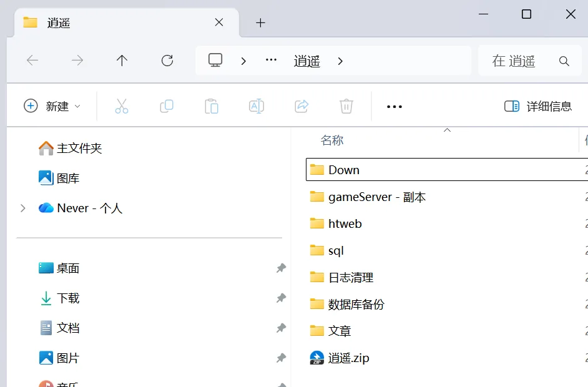The height and width of the screenshot is (387, 588).
Task: Add a new tab with plus
Action: pos(260,23)
